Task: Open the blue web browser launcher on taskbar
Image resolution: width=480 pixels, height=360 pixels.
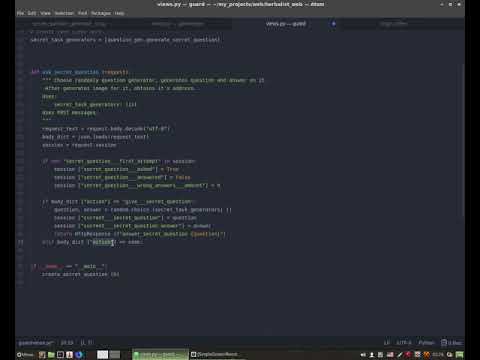Action: [x=79, y=355]
